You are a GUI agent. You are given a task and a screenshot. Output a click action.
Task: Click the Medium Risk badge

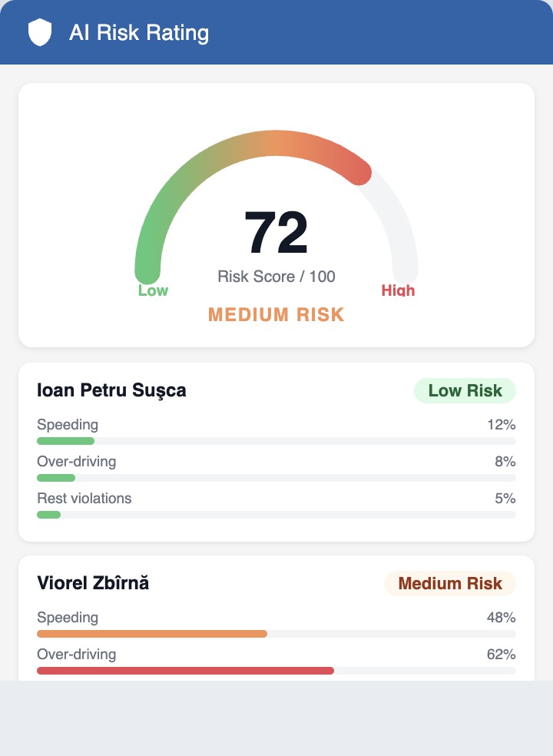(x=450, y=583)
